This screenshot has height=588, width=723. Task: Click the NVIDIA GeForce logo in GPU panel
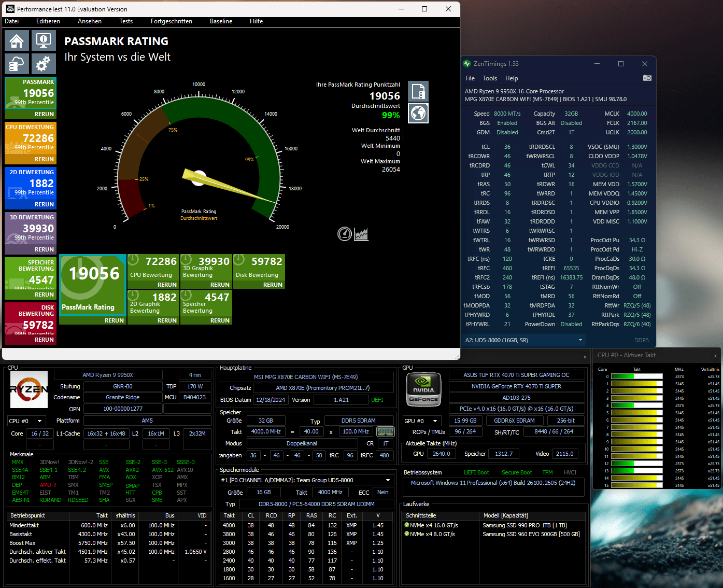pyautogui.click(x=424, y=389)
